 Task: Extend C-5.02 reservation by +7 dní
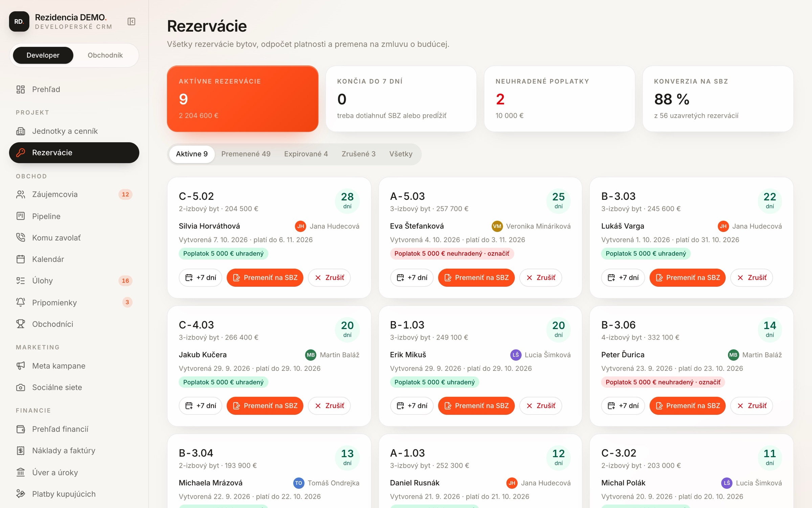point(200,278)
